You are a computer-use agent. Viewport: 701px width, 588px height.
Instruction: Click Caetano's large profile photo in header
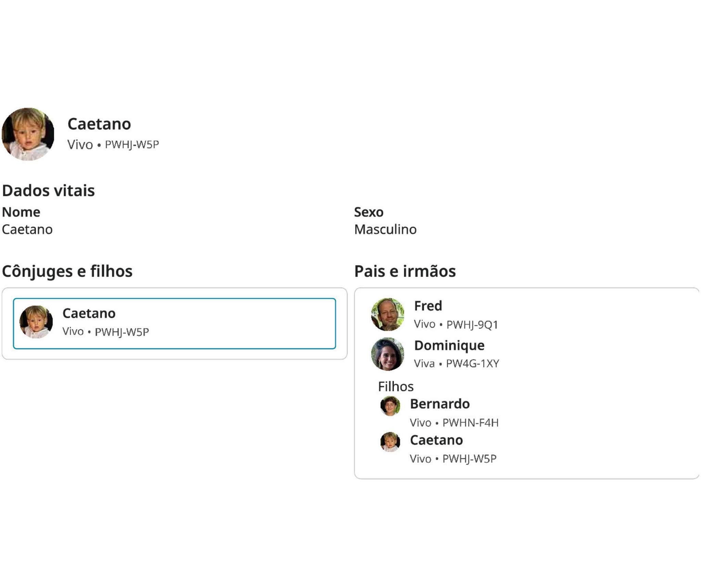tap(28, 134)
